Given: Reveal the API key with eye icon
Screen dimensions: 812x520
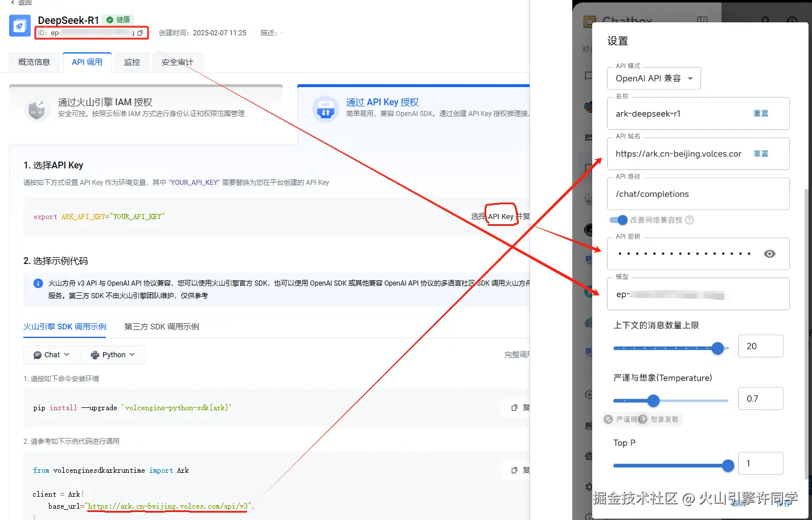Looking at the screenshot, I should click(x=769, y=254).
